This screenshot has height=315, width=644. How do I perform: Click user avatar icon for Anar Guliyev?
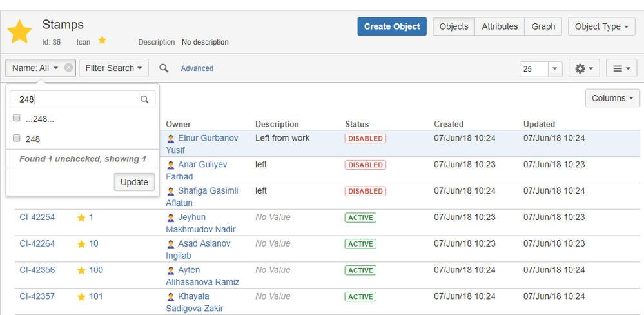(x=171, y=165)
